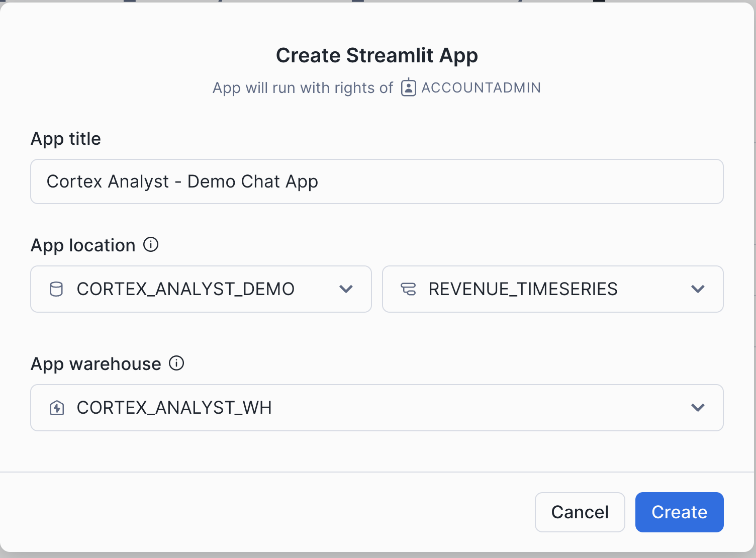Open the CORTEX_ANALYST_DEMO database dropdown

(x=201, y=289)
